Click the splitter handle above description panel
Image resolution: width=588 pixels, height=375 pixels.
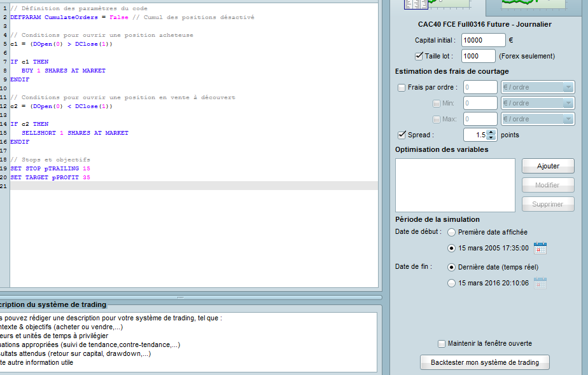pos(180,297)
